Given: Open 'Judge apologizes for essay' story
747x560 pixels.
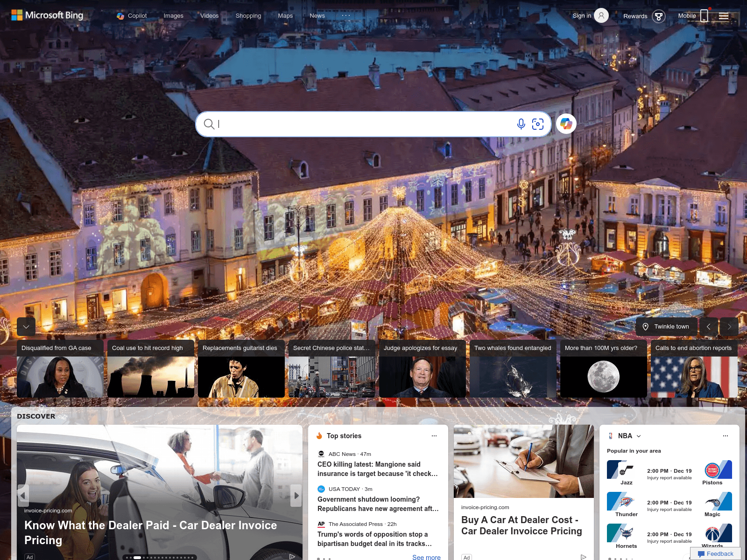Looking at the screenshot, I should (423, 369).
